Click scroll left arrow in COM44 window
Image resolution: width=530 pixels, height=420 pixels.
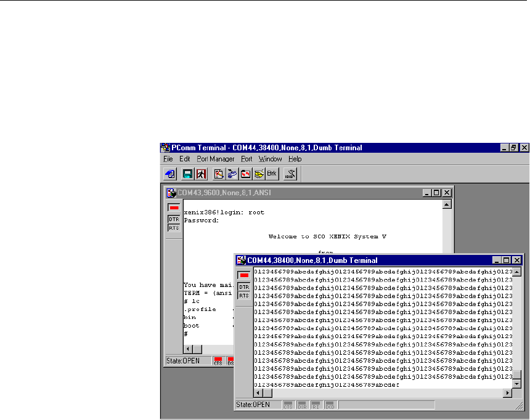click(258, 393)
